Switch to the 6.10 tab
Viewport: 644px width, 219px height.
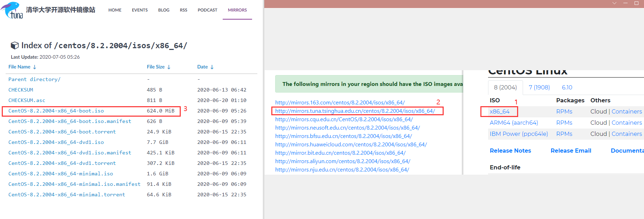pyautogui.click(x=567, y=87)
